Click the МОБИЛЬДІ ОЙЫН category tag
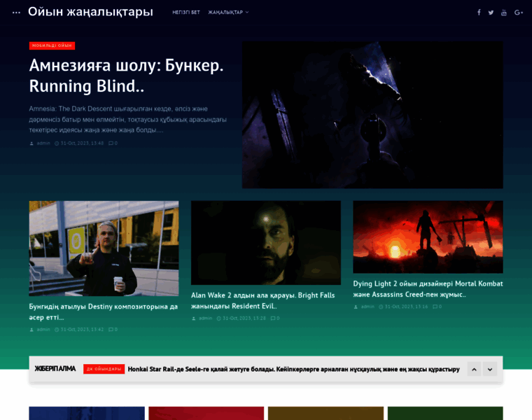The width and height of the screenshot is (532, 420). 52,45
